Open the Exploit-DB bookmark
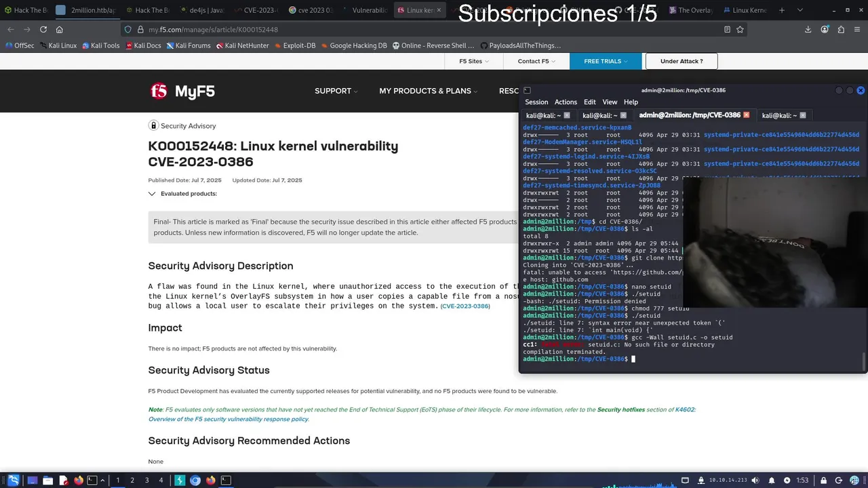Screen dimensions: 868x488 [x=294, y=45]
